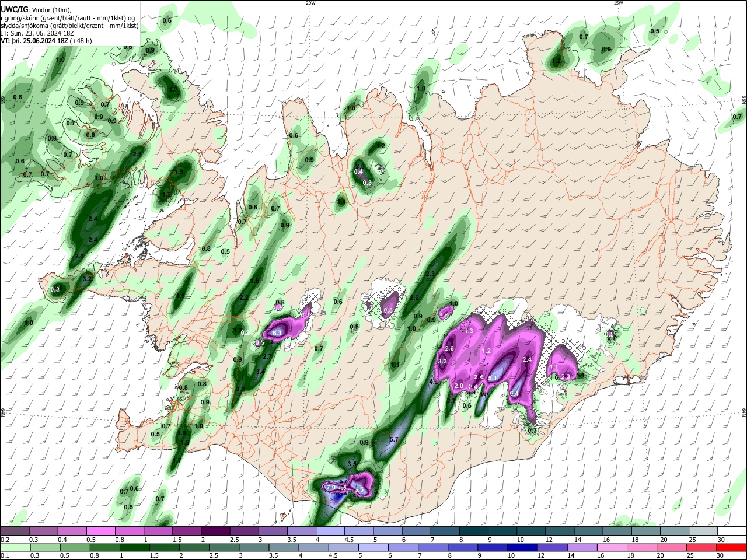Select upper legend swatch between 0.2 and 0.3
This screenshot has width=747, height=560.
[x=15, y=531]
